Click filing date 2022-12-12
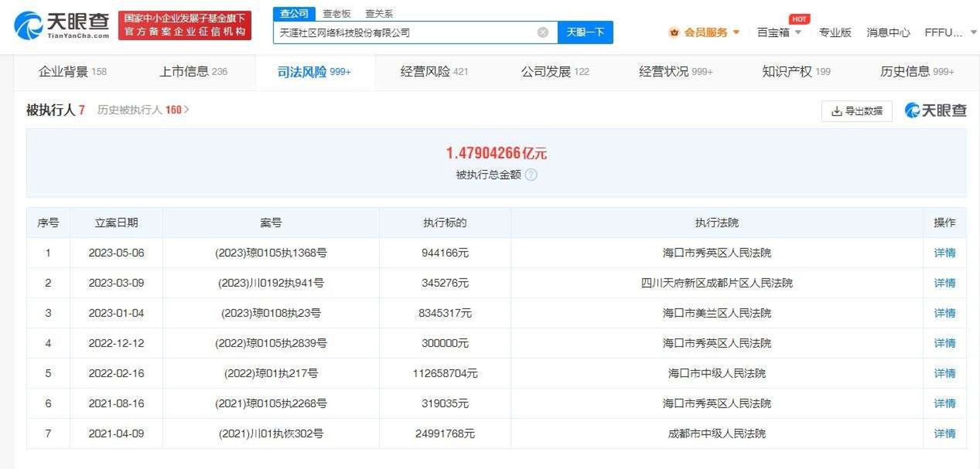 (116, 343)
